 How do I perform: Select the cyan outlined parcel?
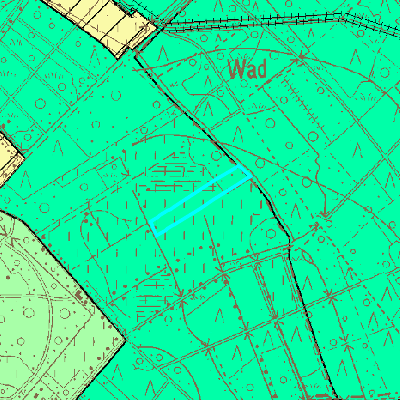coord(201,200)
